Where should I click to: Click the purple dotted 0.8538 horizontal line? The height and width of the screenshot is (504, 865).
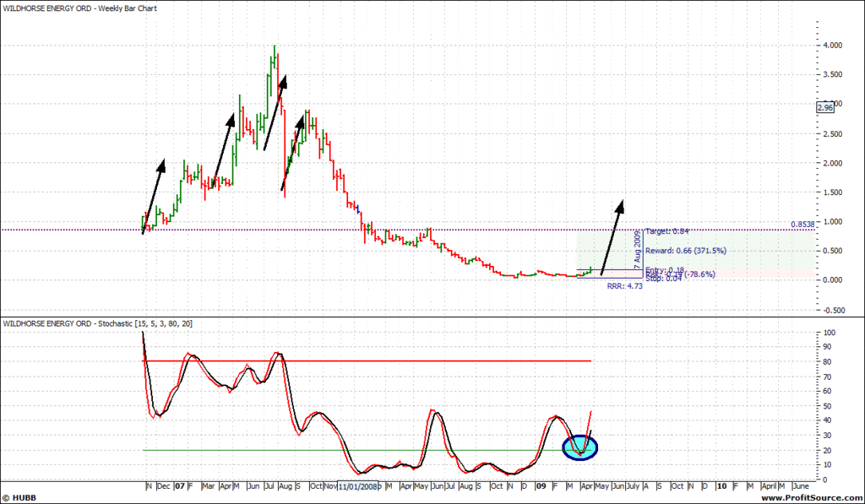coord(408,230)
